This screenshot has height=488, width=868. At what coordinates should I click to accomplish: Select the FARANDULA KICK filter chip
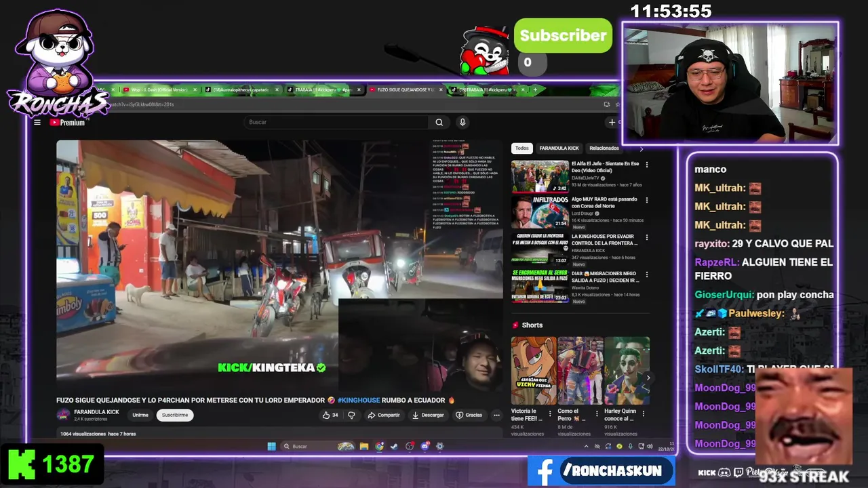click(x=559, y=148)
